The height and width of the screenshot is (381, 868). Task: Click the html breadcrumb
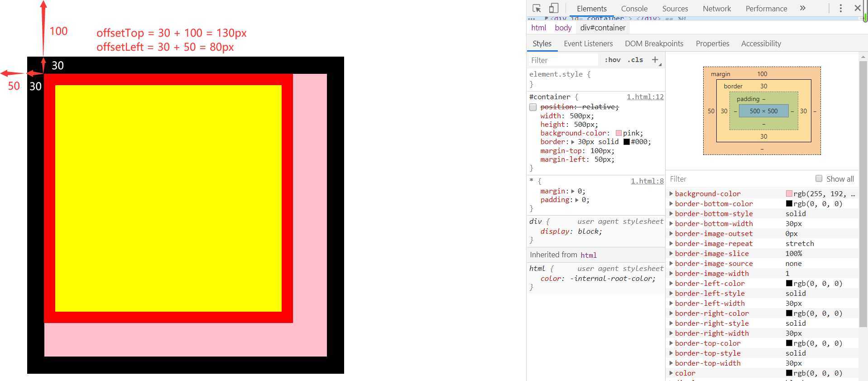click(538, 28)
